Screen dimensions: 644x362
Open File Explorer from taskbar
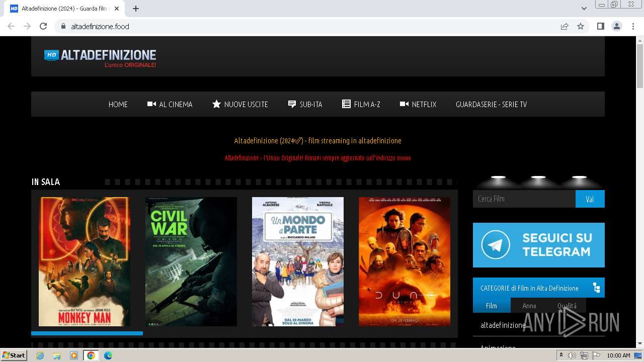(57, 355)
